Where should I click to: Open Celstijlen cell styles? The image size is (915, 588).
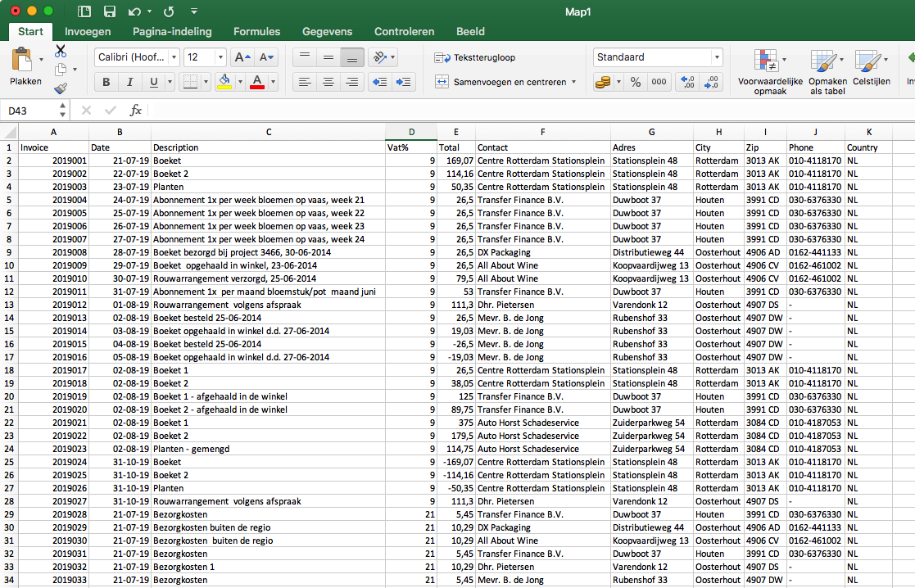click(x=872, y=67)
